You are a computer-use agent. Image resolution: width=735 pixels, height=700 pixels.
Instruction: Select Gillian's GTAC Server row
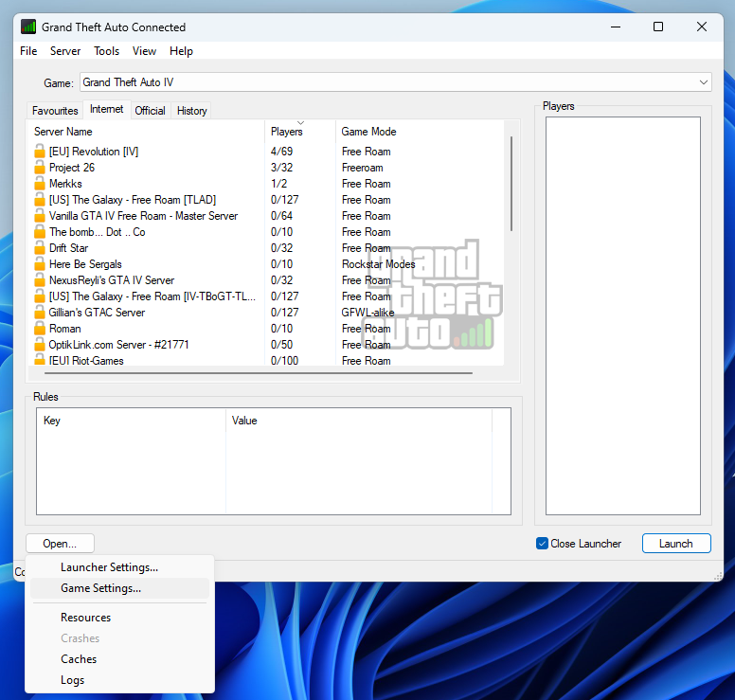point(266,313)
